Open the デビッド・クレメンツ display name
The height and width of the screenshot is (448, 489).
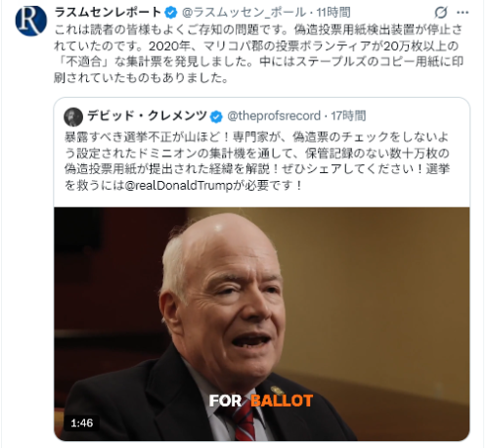[147, 115]
